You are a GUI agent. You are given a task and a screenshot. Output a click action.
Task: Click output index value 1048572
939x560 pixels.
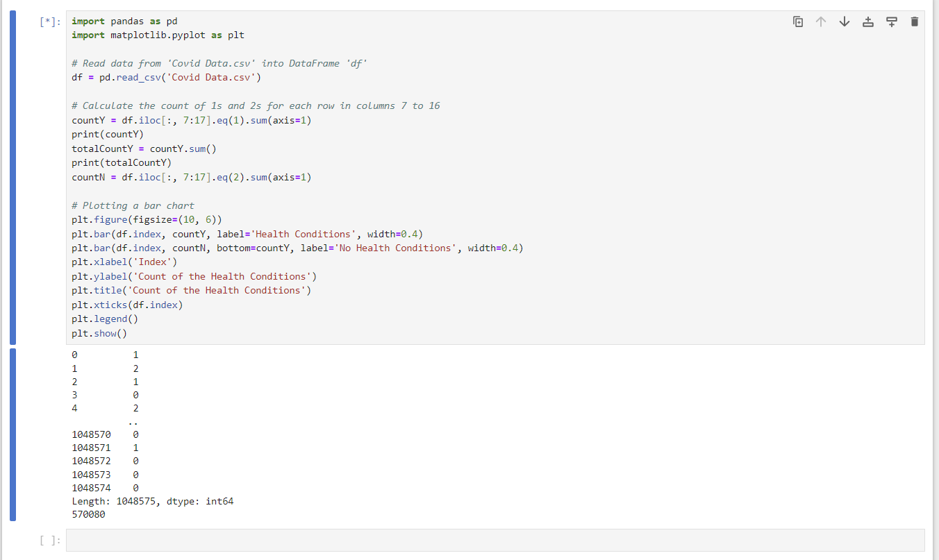[x=91, y=461]
